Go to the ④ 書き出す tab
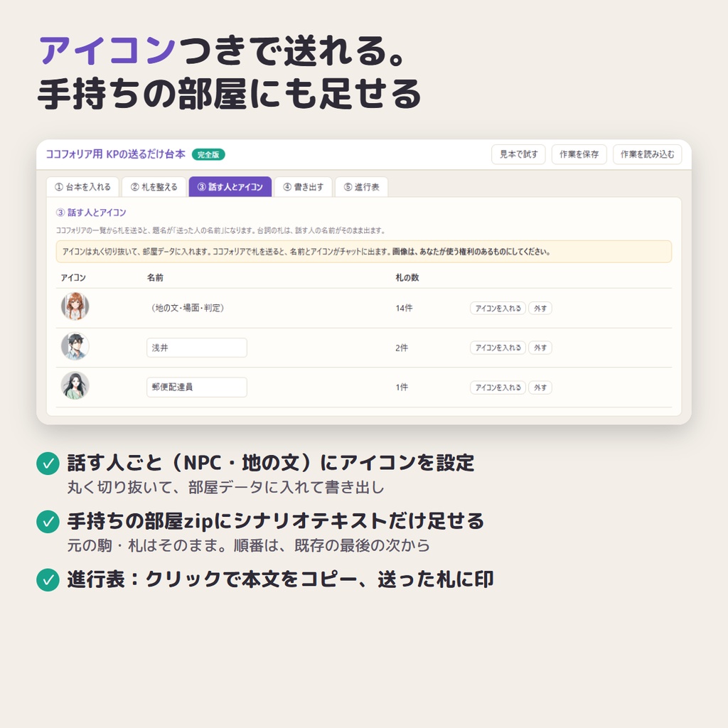 tap(303, 187)
